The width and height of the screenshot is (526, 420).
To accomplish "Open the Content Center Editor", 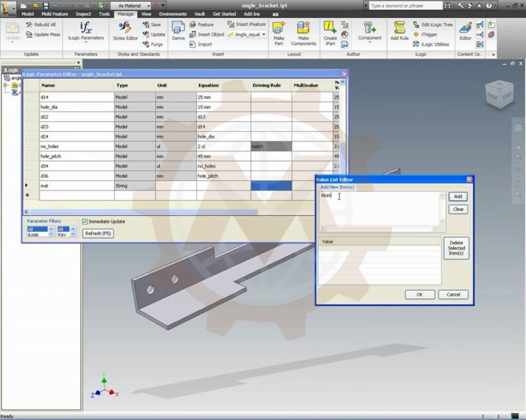I will coord(465,31).
